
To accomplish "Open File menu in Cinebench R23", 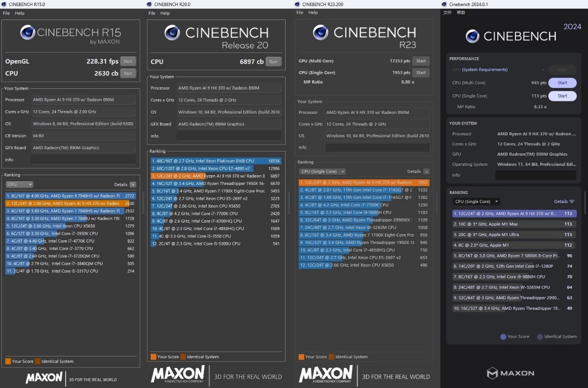I will coord(300,13).
